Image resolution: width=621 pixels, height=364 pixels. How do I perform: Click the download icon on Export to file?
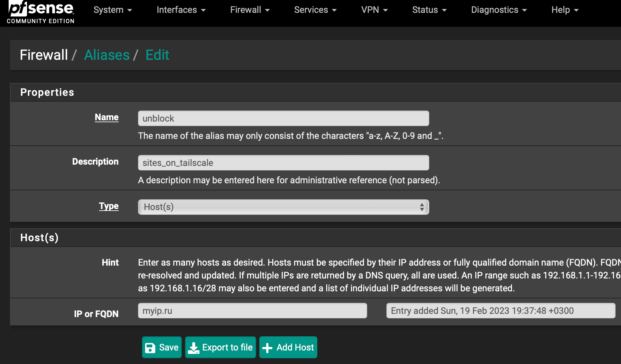pos(193,348)
